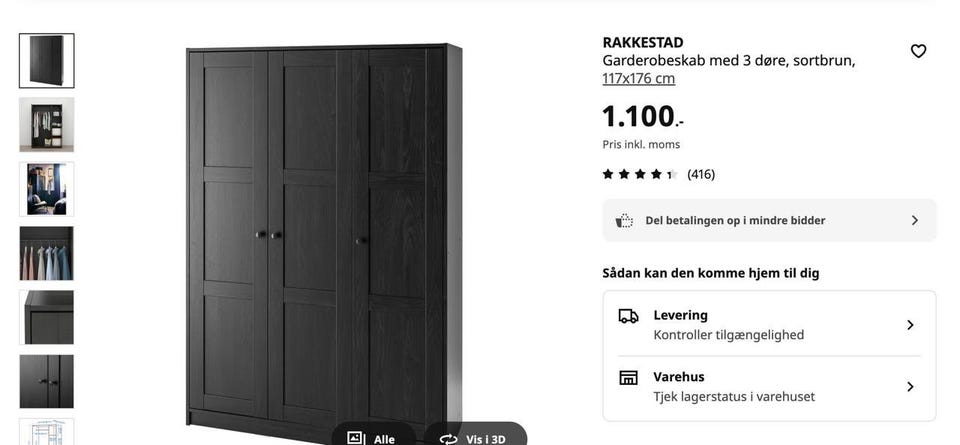Click the delivery truck icon
960x445 pixels.
click(x=628, y=316)
